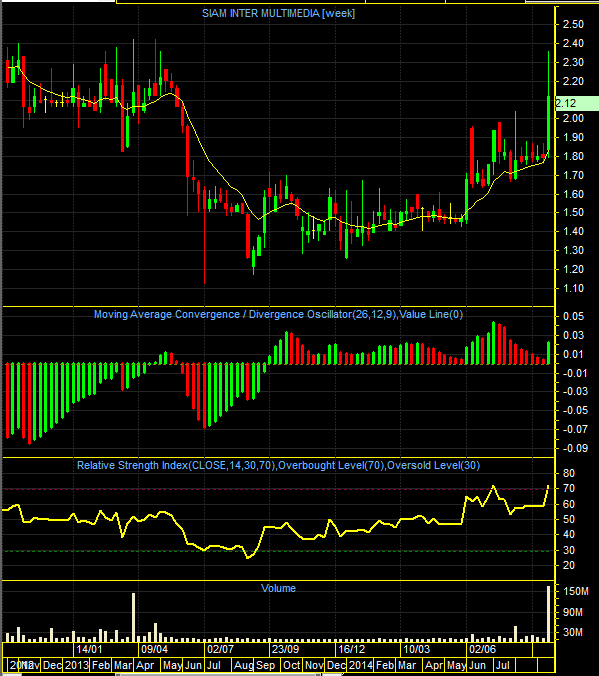599x676 pixels.
Task: Select the MACD Oscillator(26,12,9) indicator title
Action: click(279, 314)
